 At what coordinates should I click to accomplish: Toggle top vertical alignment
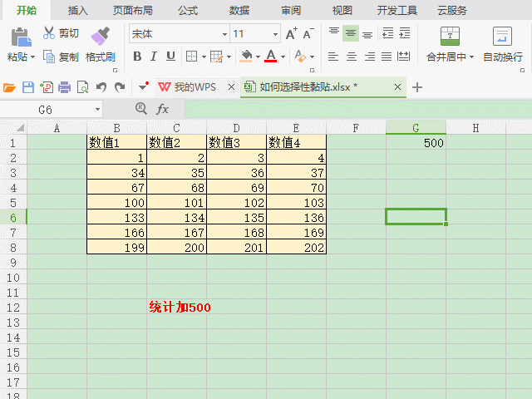pyautogui.click(x=334, y=33)
